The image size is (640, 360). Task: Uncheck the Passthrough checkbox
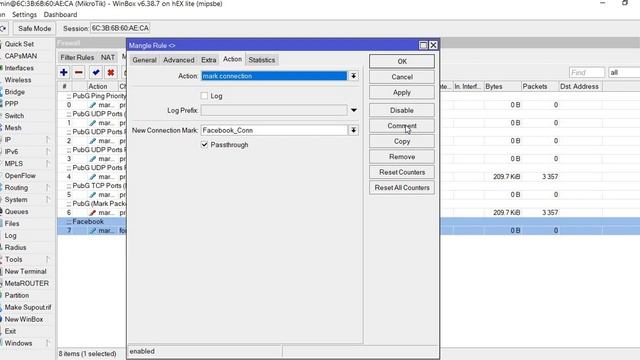coord(204,144)
